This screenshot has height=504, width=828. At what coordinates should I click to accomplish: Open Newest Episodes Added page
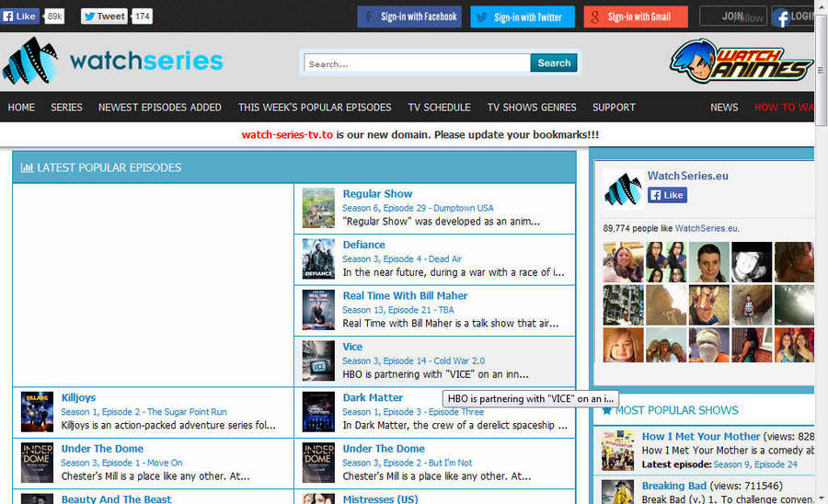tap(160, 108)
